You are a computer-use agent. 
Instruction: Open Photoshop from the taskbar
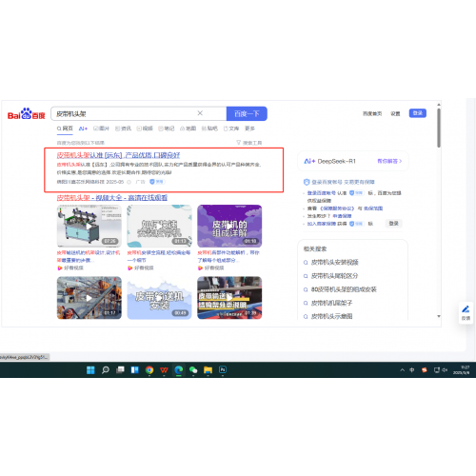pyautogui.click(x=223, y=370)
